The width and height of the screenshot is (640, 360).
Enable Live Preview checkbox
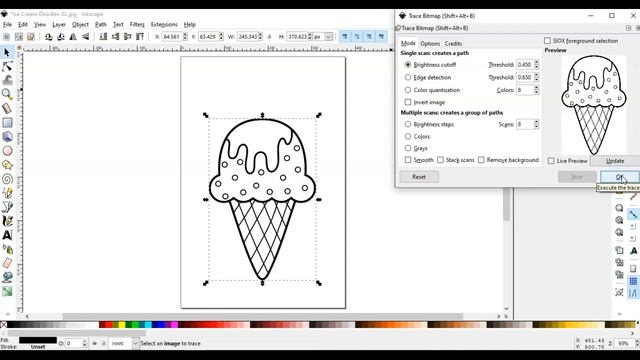tap(551, 161)
